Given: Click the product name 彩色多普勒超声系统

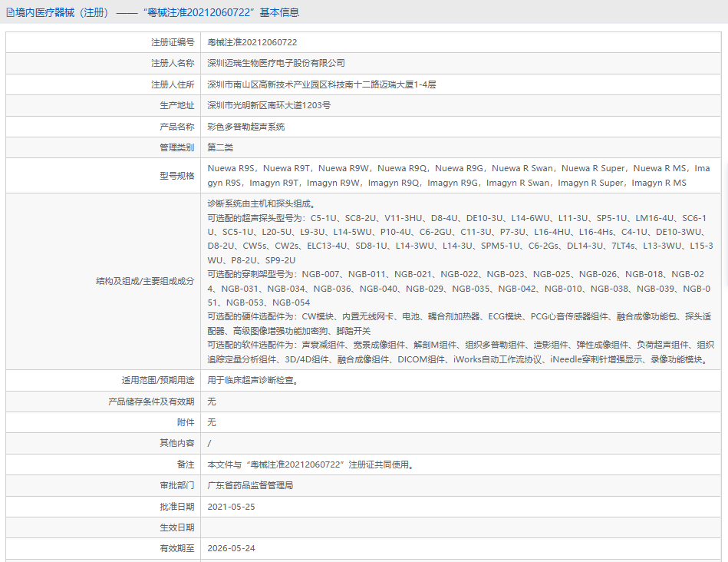Looking at the screenshot, I should tap(246, 127).
